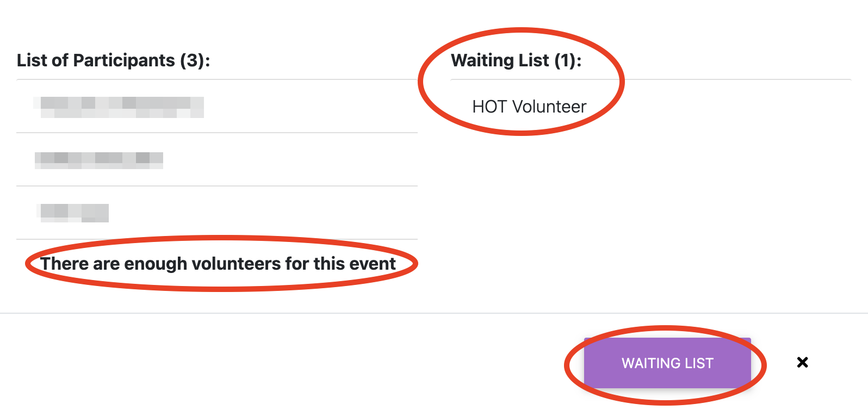Select the second blurred participant name
The width and height of the screenshot is (868, 410).
point(99,159)
